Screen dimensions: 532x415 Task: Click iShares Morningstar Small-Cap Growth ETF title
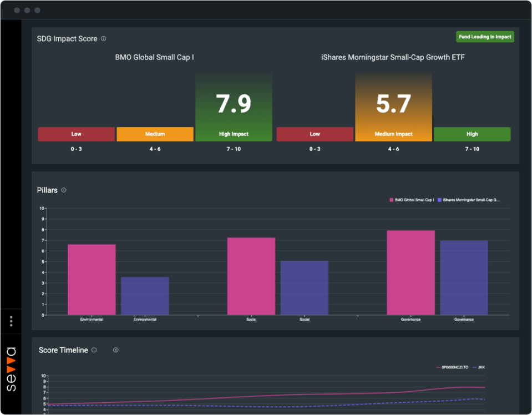[393, 57]
